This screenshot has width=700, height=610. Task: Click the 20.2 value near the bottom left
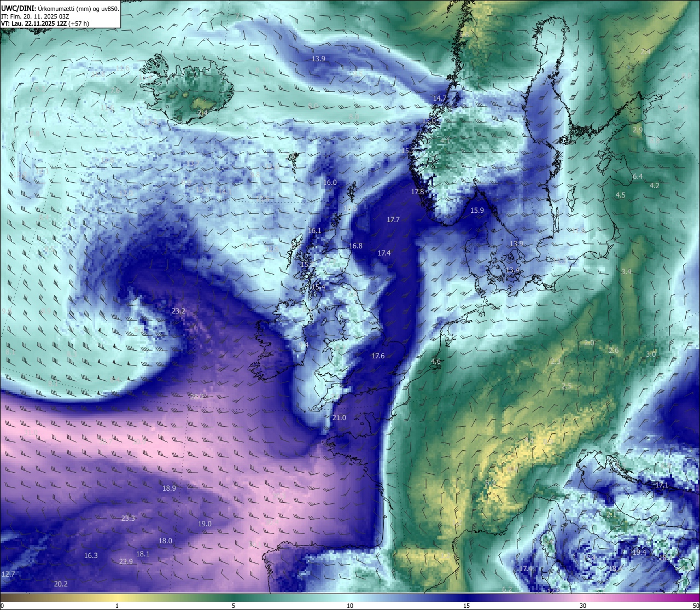[x=61, y=584]
